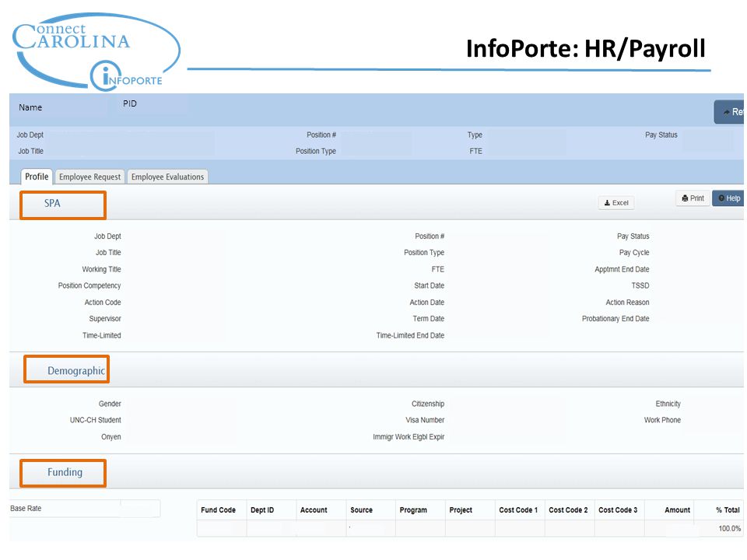747x560 pixels.
Task: Click the Probationary End Date label
Action: tap(615, 319)
